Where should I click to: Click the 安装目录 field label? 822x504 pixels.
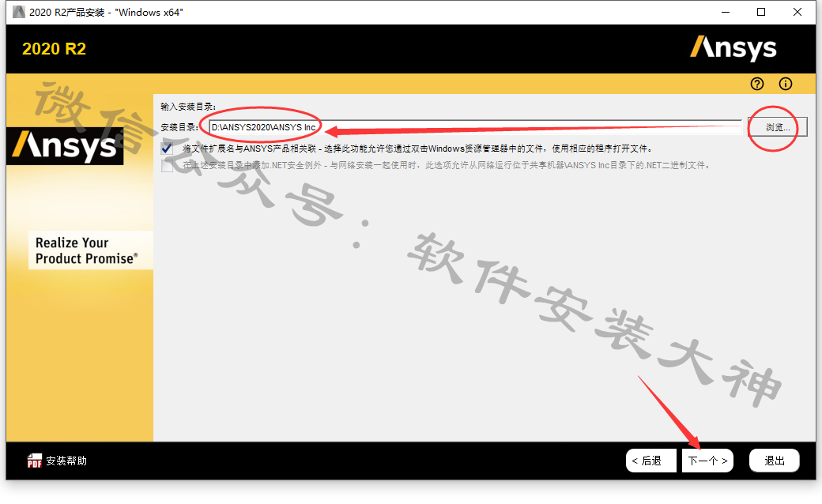(x=179, y=127)
